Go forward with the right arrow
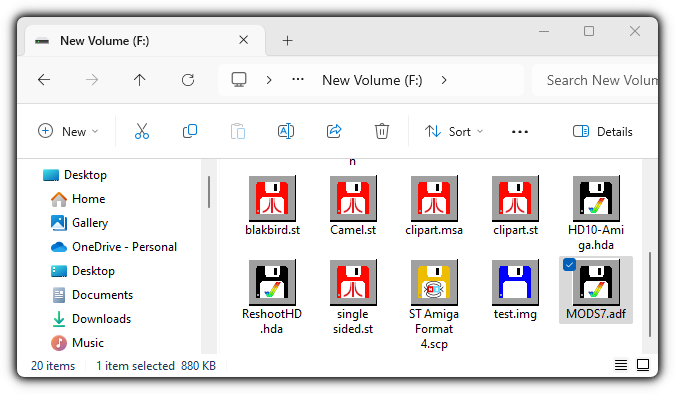 [92, 80]
